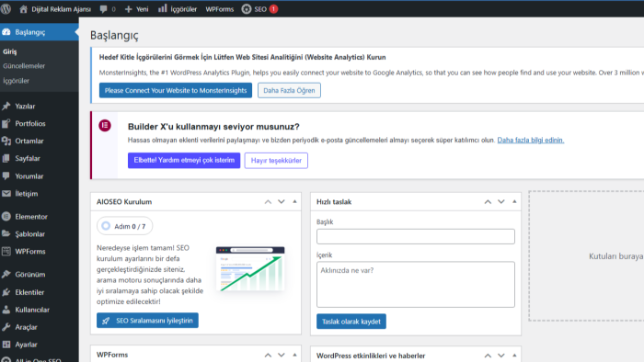
Task: Follow the Daha fazla bilgi edinin link
Action: pyautogui.click(x=531, y=141)
